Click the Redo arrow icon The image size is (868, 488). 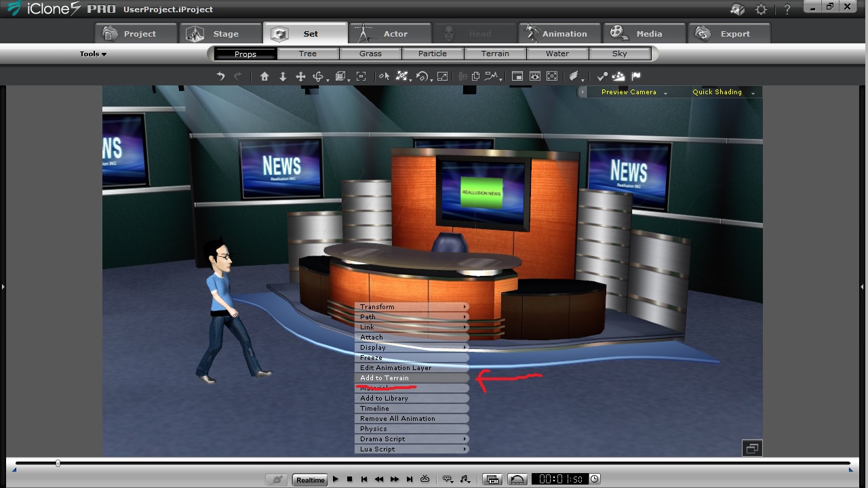pos(238,76)
